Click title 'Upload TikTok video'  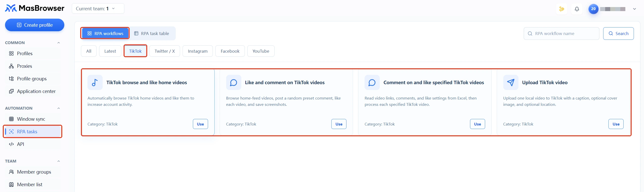click(x=545, y=82)
